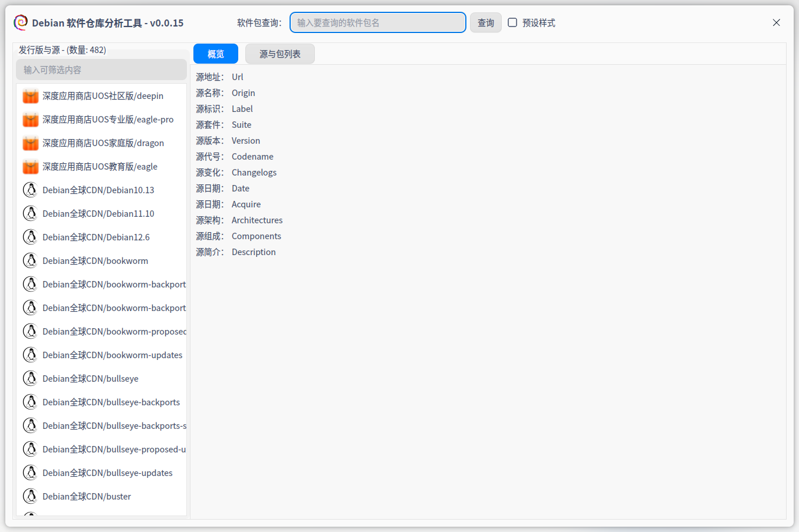Viewport: 799px width, 532px height.
Task: Click the Version value next to 源版本
Action: click(x=246, y=141)
